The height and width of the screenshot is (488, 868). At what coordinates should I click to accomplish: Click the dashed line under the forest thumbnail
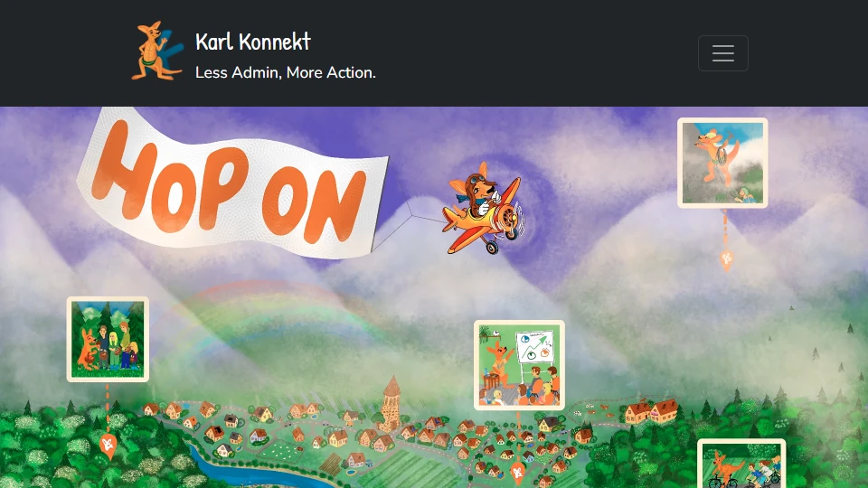point(108,407)
